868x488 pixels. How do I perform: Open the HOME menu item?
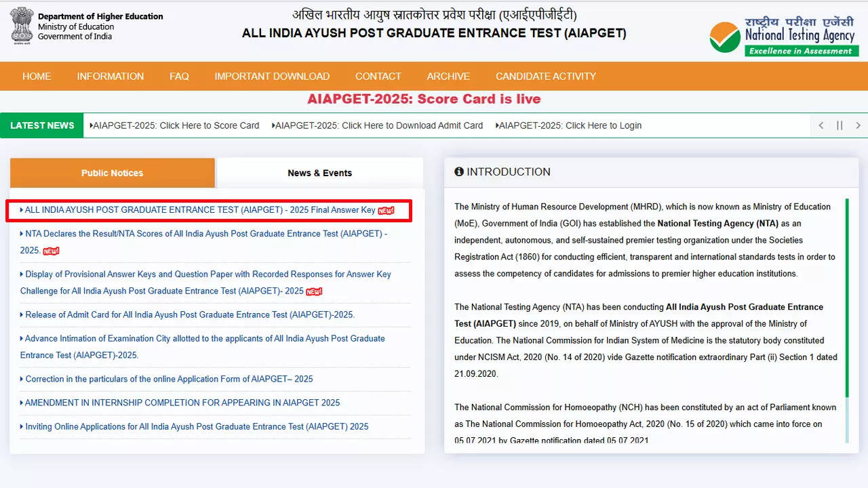pos(37,77)
